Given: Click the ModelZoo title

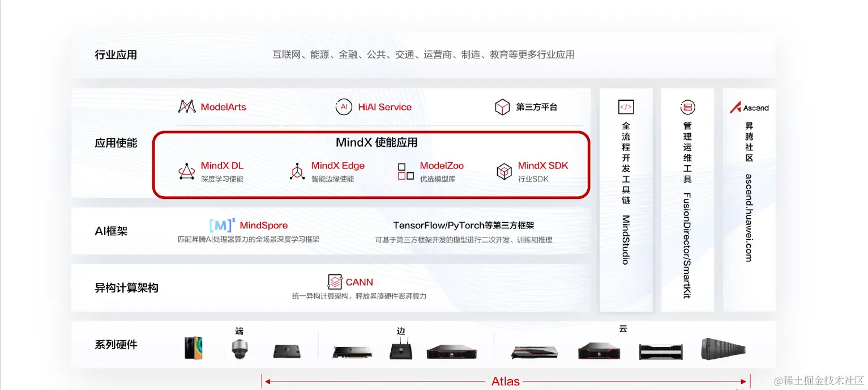Looking at the screenshot, I should [x=442, y=166].
